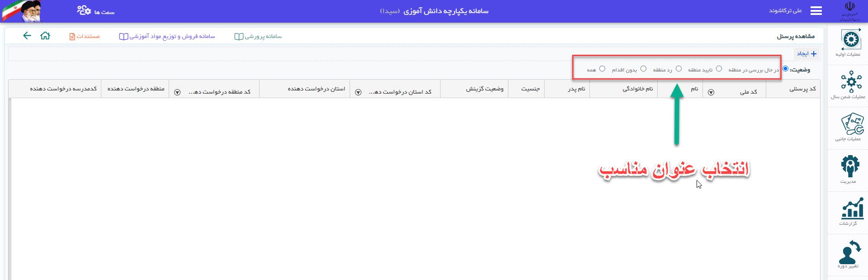868x280 pixels.
Task: Click the home icon
Action: coord(45,36)
